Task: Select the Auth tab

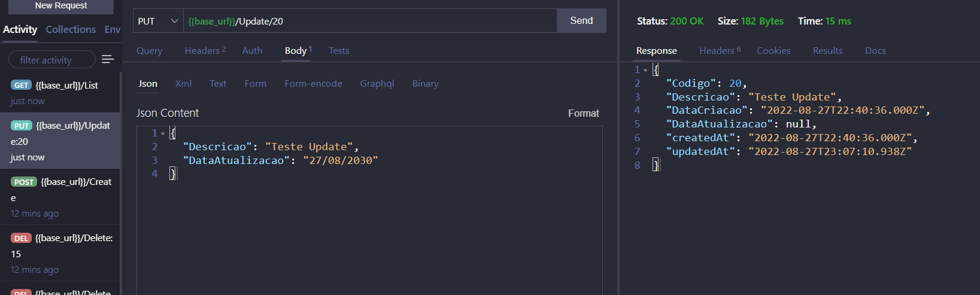Action: [252, 51]
